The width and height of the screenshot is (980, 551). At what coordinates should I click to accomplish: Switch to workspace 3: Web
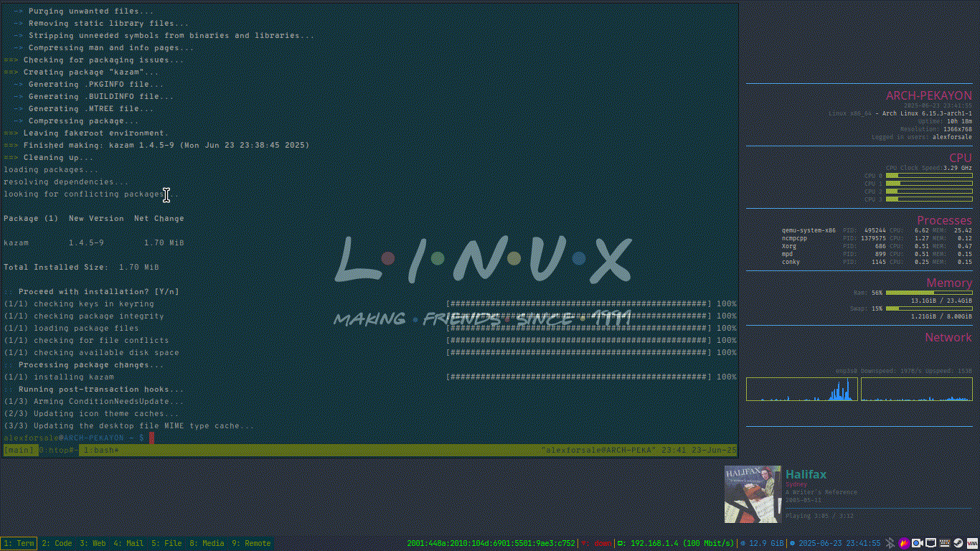click(93, 543)
